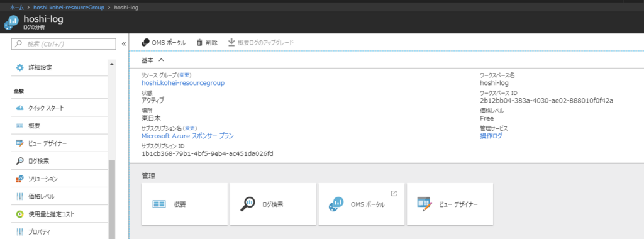
Task: Click the 使用量と推定コスト green circle icon
Action: click(x=19, y=214)
